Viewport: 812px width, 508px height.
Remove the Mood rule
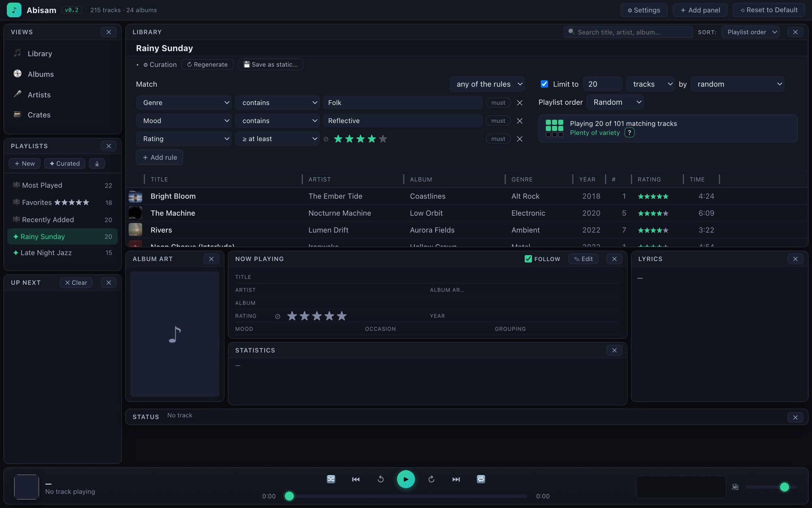(x=520, y=121)
